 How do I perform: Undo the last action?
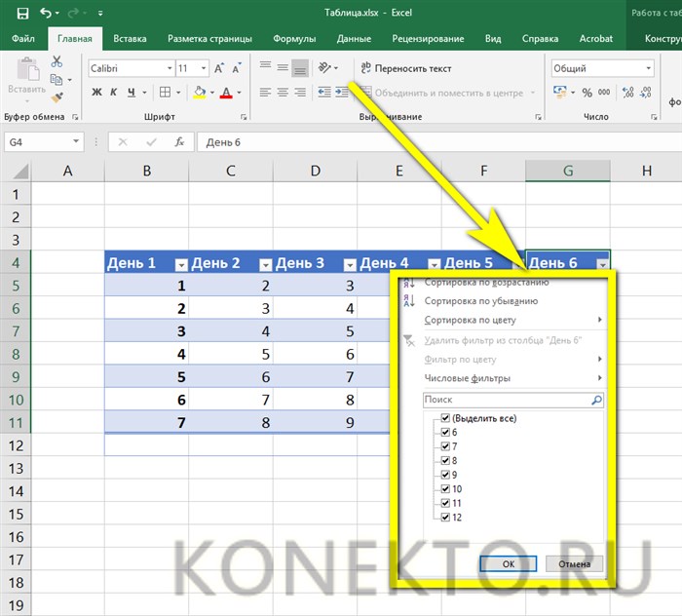(x=46, y=13)
